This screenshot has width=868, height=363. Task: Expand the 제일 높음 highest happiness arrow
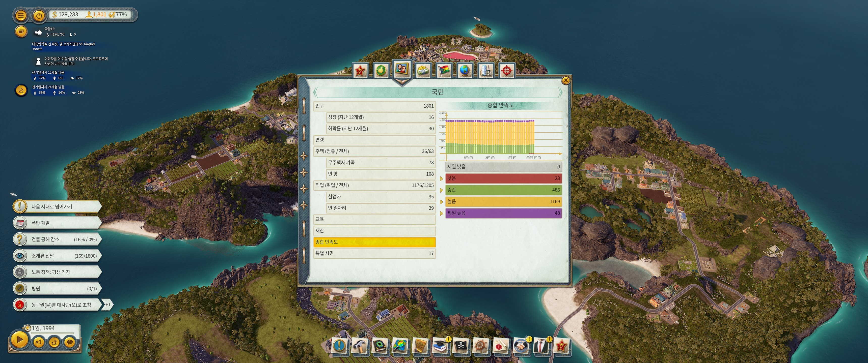click(x=441, y=213)
